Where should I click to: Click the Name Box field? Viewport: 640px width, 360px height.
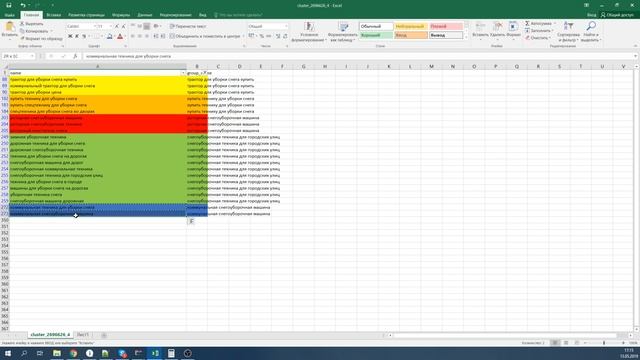[x=17, y=56]
